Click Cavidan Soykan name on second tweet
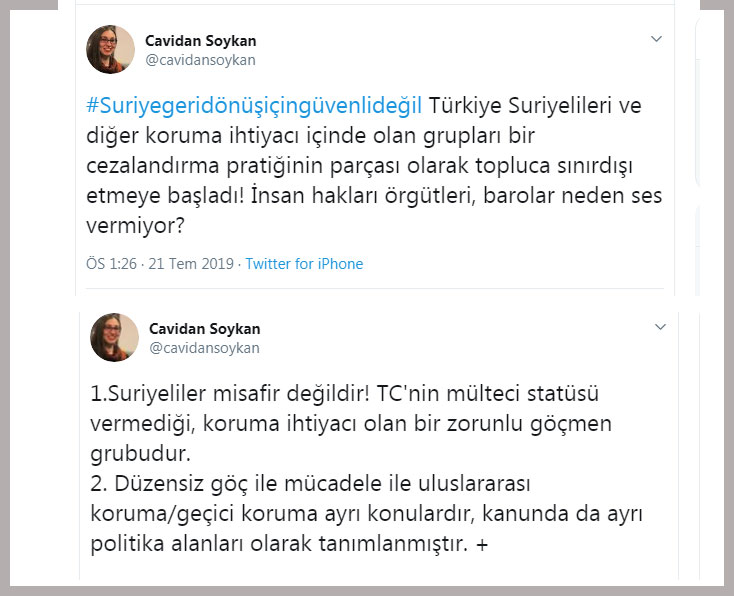 click(204, 329)
